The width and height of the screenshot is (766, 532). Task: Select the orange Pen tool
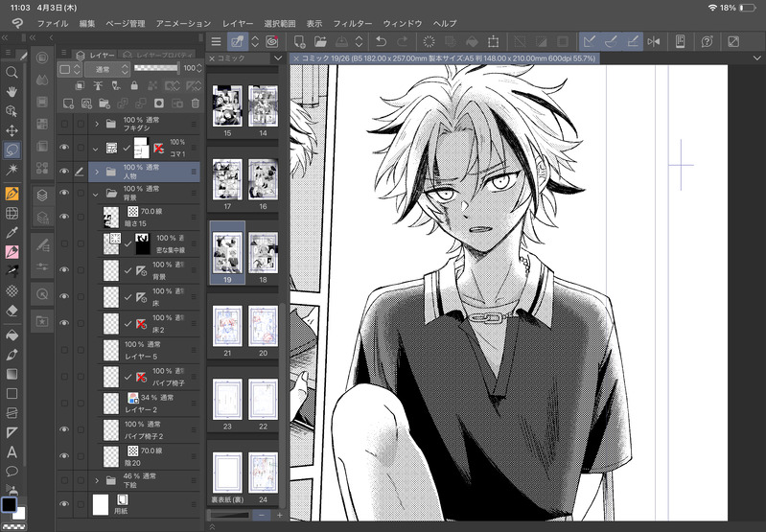[x=12, y=194]
